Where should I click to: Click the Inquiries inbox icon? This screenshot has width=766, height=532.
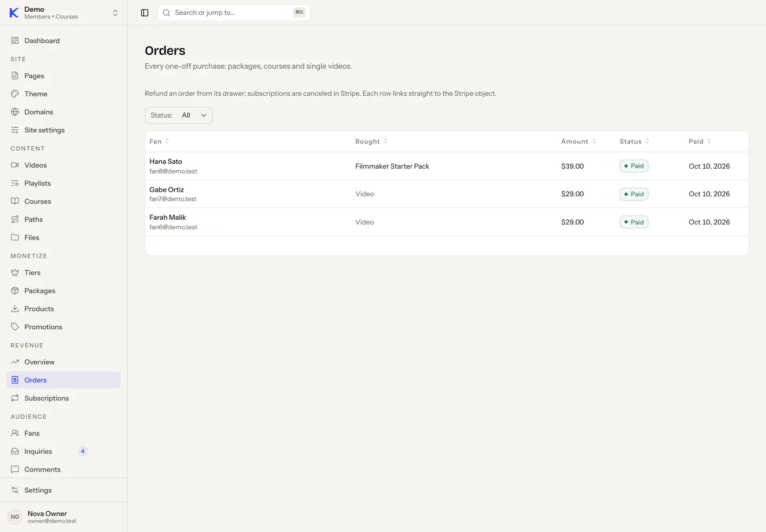click(15, 451)
